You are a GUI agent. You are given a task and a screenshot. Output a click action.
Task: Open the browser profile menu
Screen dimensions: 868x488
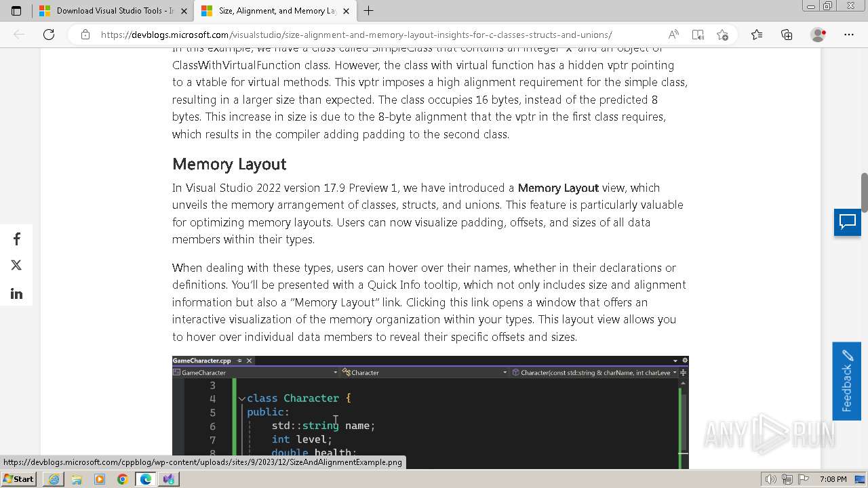coord(818,35)
